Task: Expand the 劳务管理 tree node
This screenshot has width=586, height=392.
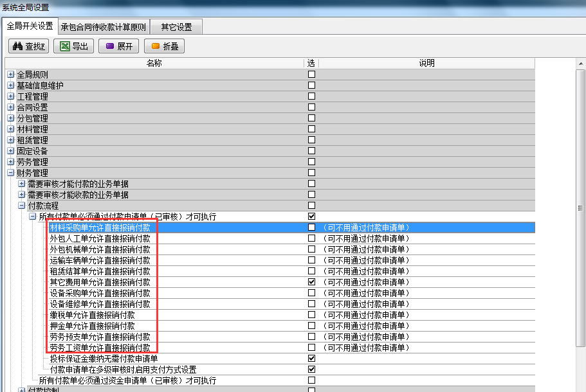Action: coord(10,161)
